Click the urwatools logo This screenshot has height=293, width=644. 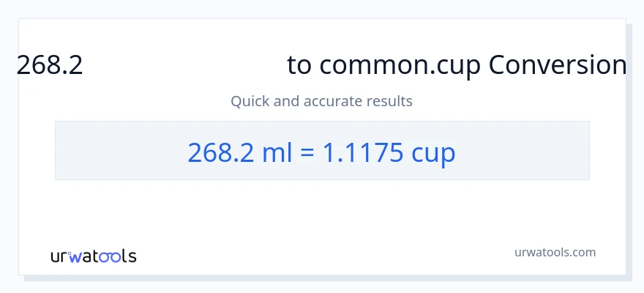coord(93,256)
